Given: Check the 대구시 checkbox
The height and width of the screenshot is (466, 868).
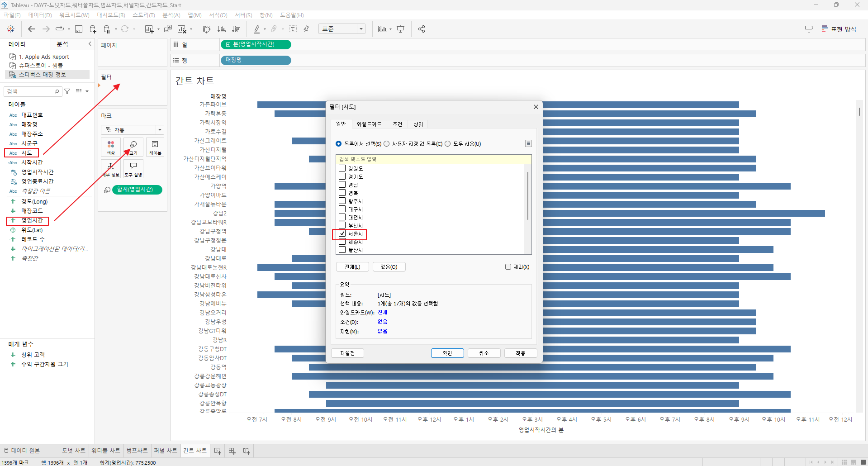Looking at the screenshot, I should click(x=342, y=209).
